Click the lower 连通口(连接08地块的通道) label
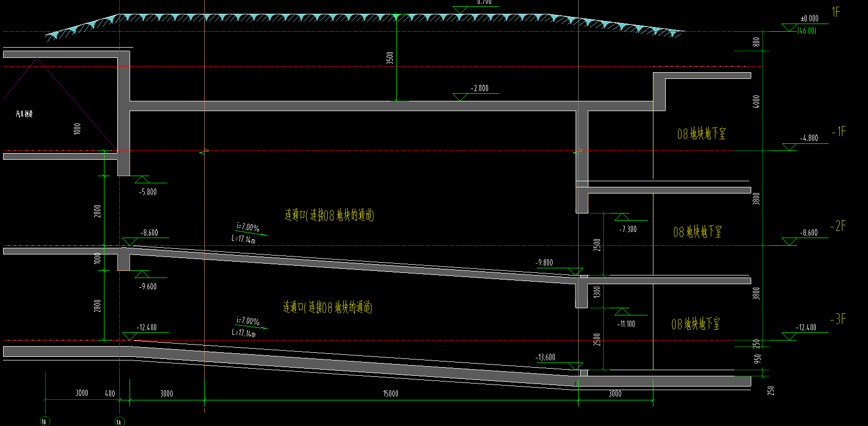The width and height of the screenshot is (868, 426). (x=328, y=307)
